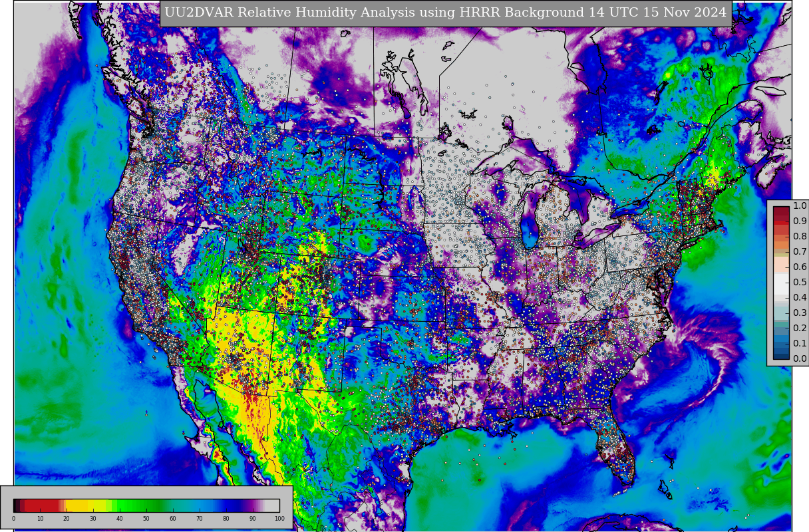Click the "0.2" label on the vertical colorbar

point(800,329)
